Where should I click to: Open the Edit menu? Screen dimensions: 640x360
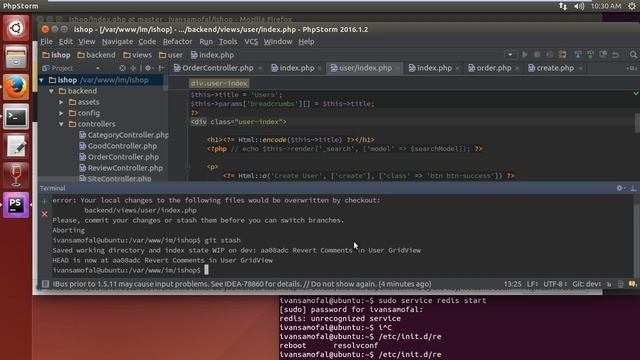pyautogui.click(x=65, y=42)
